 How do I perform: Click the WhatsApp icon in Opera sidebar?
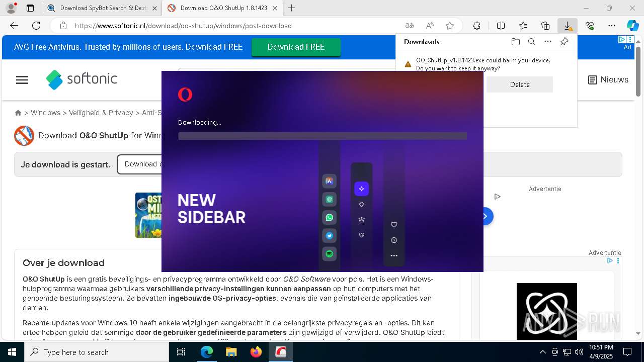coord(329,218)
